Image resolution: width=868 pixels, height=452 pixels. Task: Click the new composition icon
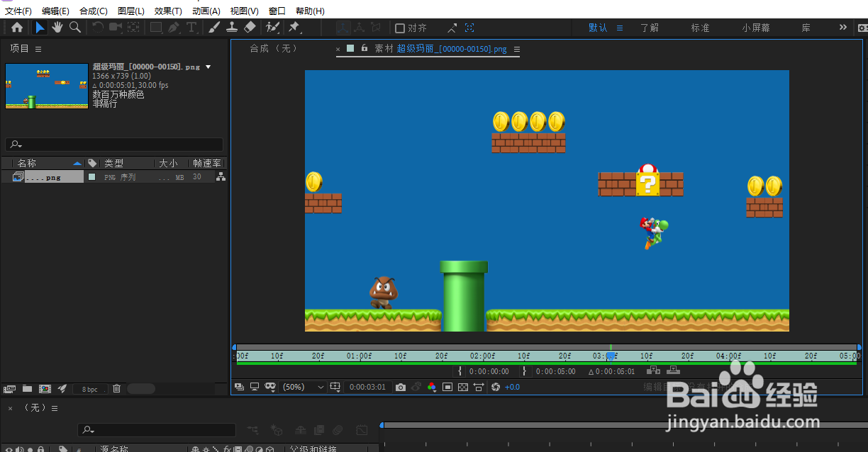[x=45, y=388]
